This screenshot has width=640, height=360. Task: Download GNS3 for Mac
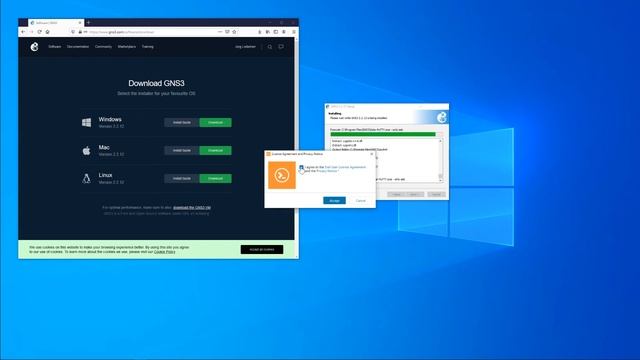(216, 151)
